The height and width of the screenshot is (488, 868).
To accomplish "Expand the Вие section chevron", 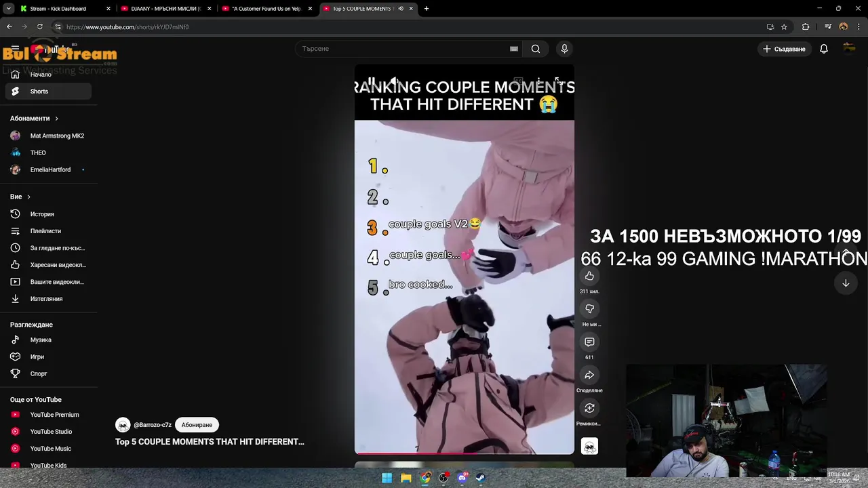I will (x=28, y=197).
